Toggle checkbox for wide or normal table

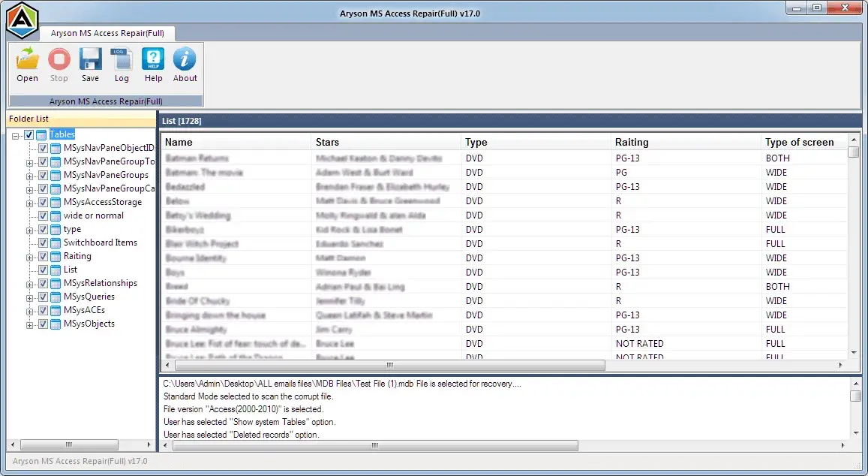click(43, 216)
